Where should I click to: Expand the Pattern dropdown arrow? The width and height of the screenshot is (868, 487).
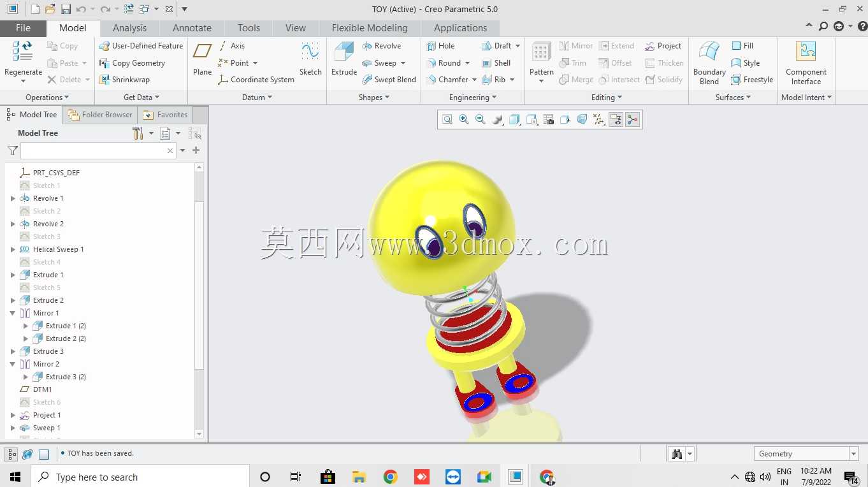(541, 81)
